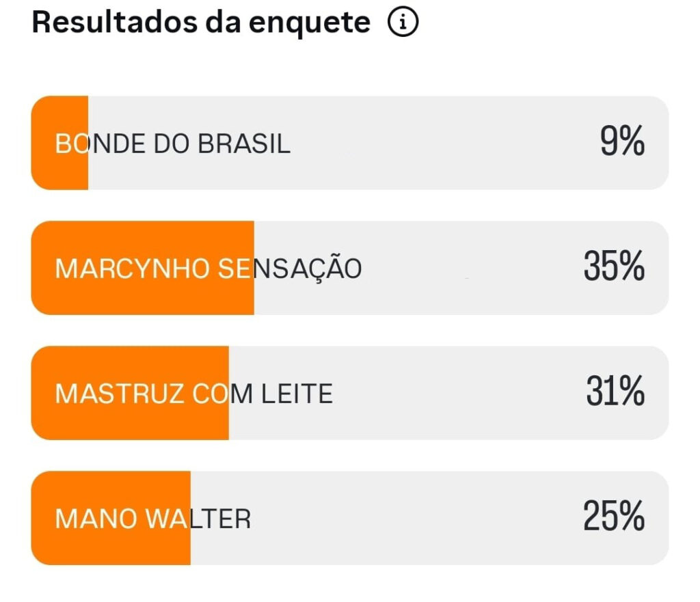Select the MANO WALTER option label
This screenshot has height=602, width=700.
tap(152, 519)
